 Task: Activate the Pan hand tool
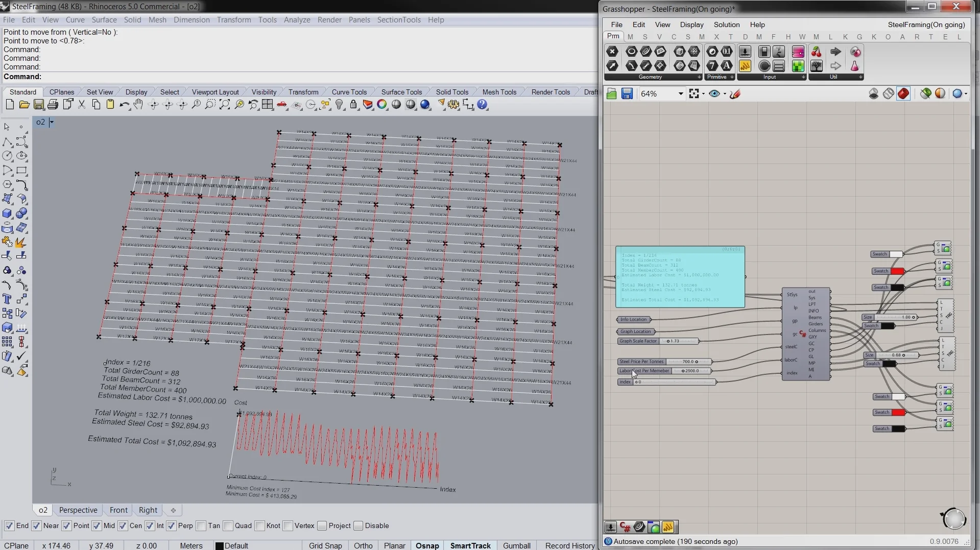(138, 105)
